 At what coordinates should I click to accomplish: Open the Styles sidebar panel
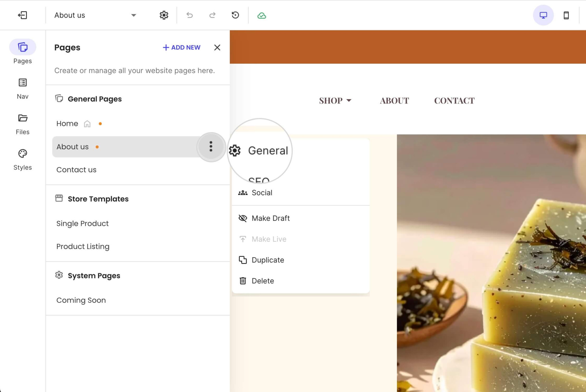point(23,160)
